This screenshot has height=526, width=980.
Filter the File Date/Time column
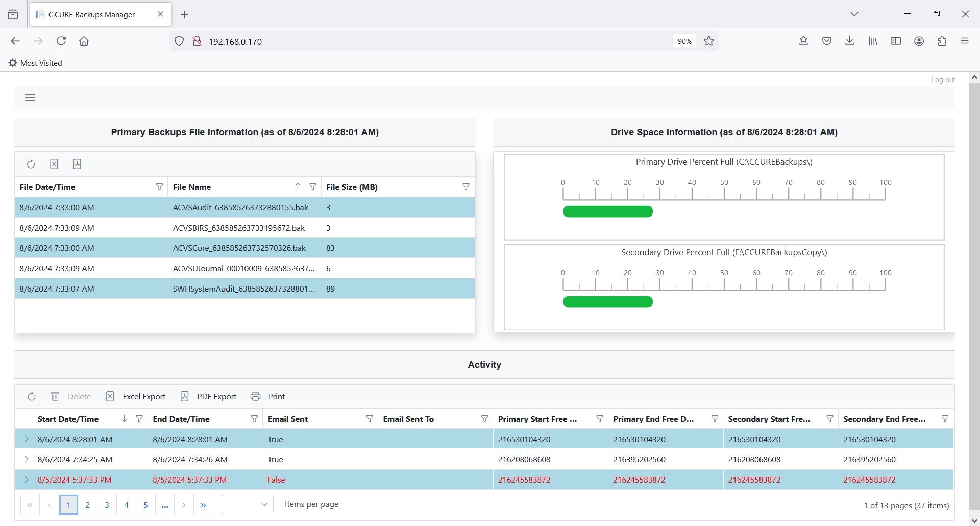[x=159, y=187]
